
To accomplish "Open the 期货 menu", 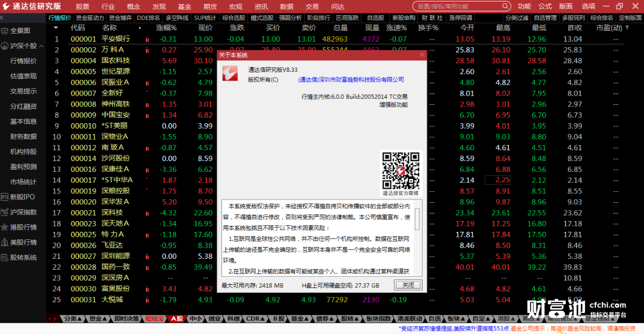I will [x=210, y=6].
